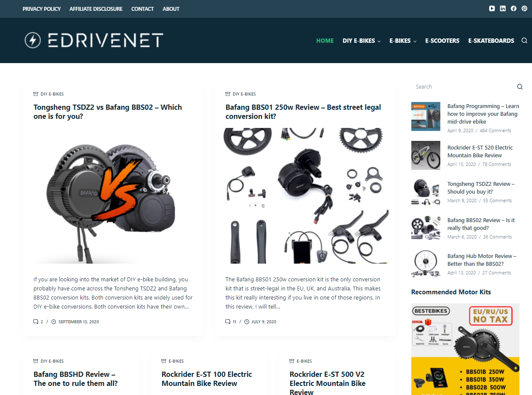Open the E-BIKES menu item
This screenshot has width=532, height=395.
point(400,41)
